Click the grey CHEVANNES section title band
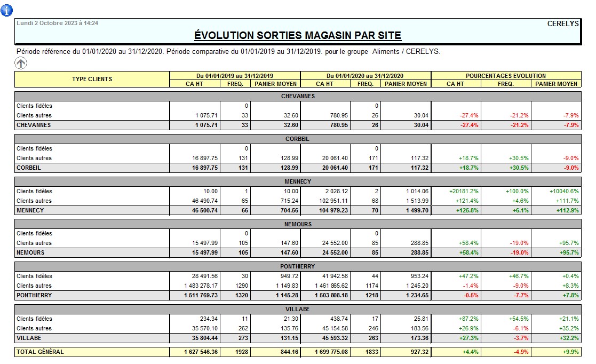The image size is (596, 364). [x=298, y=96]
